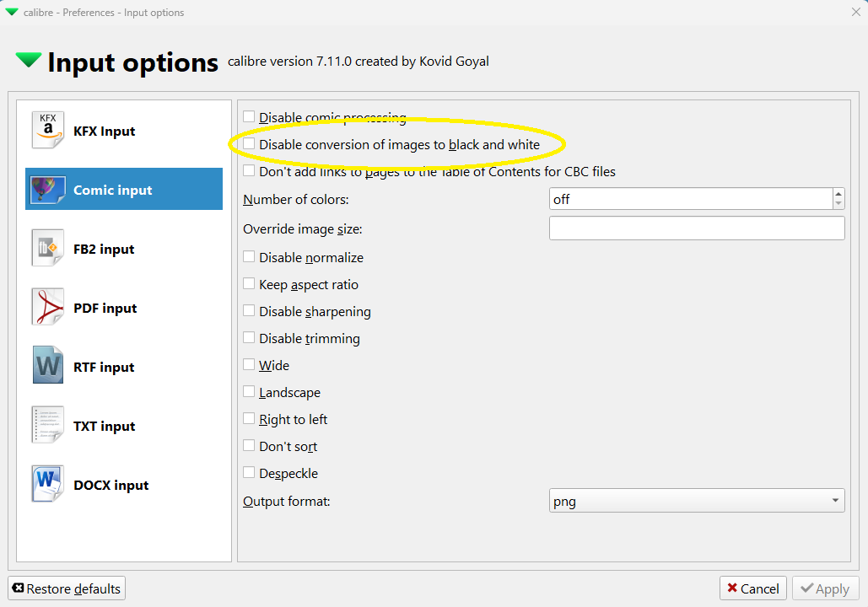This screenshot has height=607, width=868.
Task: Switch to PDF input section
Action: coord(105,309)
